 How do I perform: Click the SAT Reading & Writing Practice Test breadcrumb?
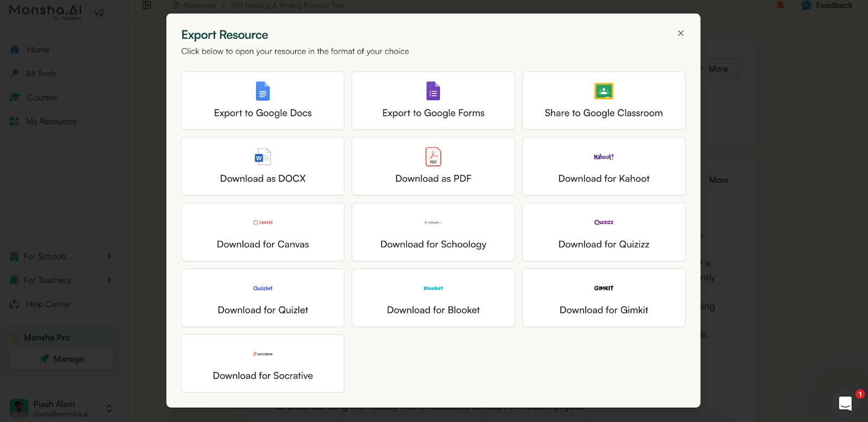pyautogui.click(x=287, y=5)
